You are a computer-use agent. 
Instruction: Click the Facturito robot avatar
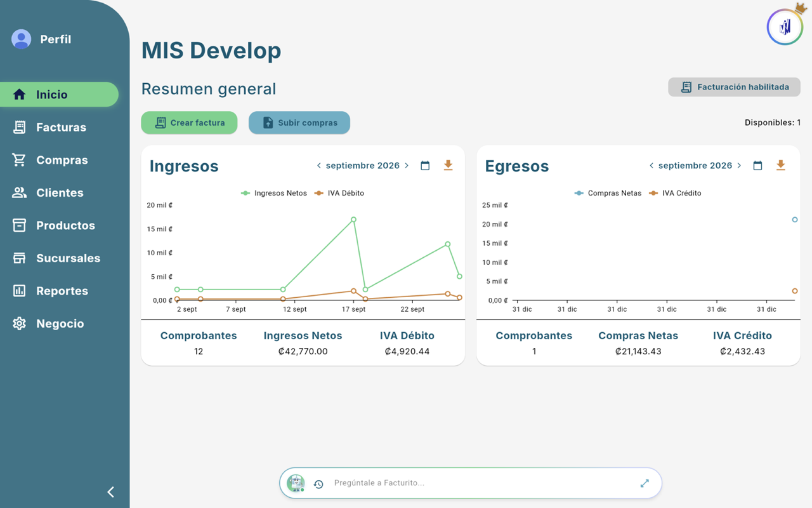[x=296, y=483]
